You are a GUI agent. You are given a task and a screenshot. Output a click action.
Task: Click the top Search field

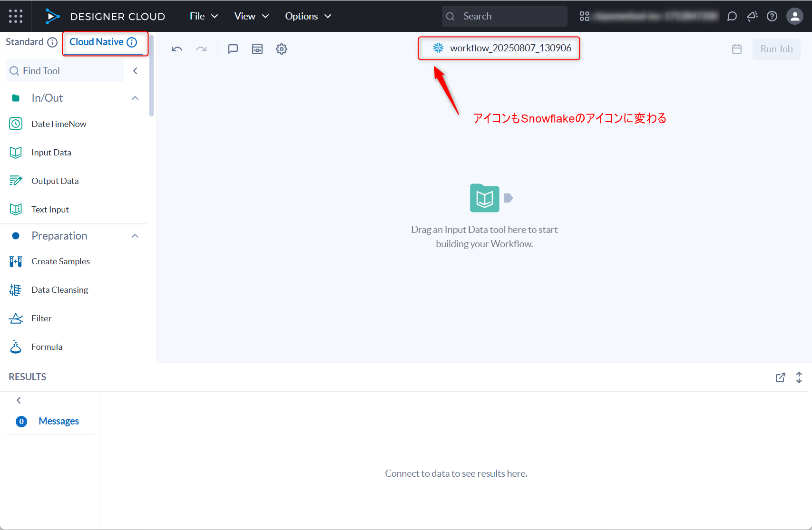[504, 16]
